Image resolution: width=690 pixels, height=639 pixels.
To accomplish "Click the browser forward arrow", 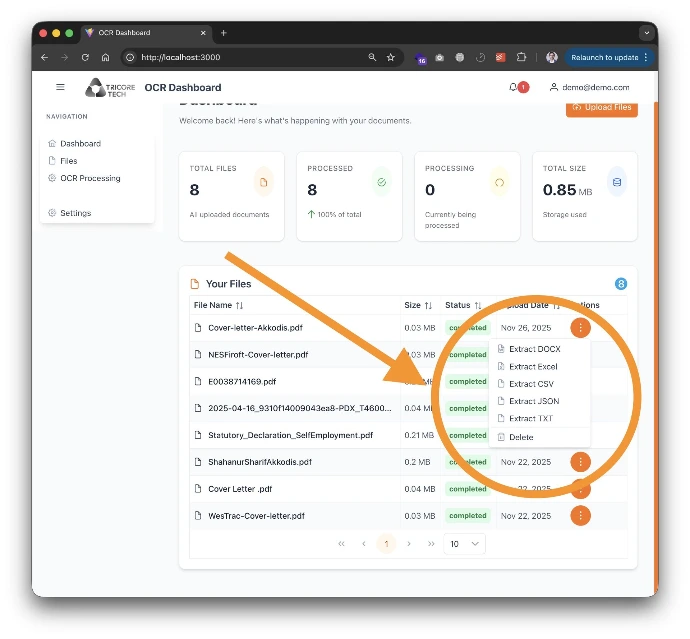I will tap(65, 57).
